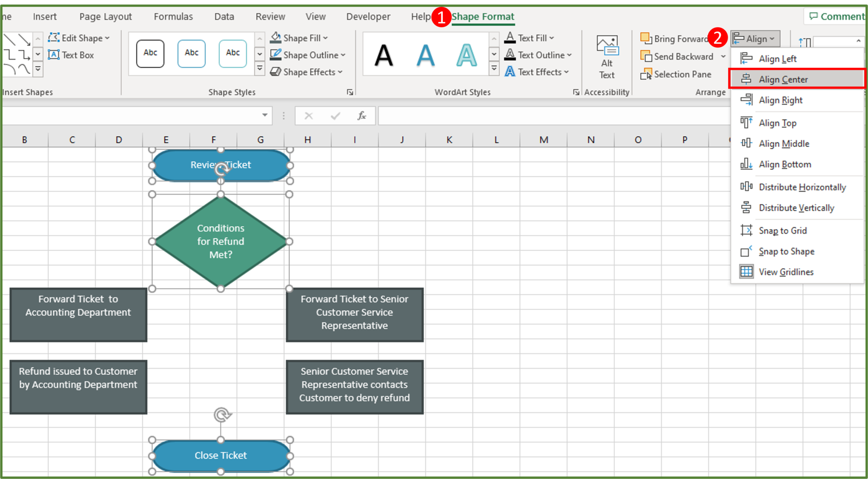Enable Snap to Grid
Screen dimensions: 868x479
pyautogui.click(x=783, y=230)
